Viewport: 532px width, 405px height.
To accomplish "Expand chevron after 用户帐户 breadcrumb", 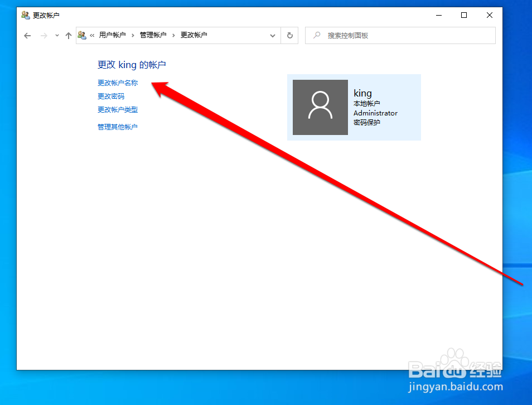I will tap(133, 35).
